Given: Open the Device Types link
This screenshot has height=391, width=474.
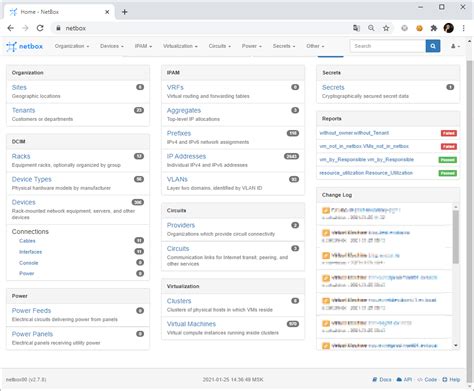Looking at the screenshot, I should click(x=32, y=179).
